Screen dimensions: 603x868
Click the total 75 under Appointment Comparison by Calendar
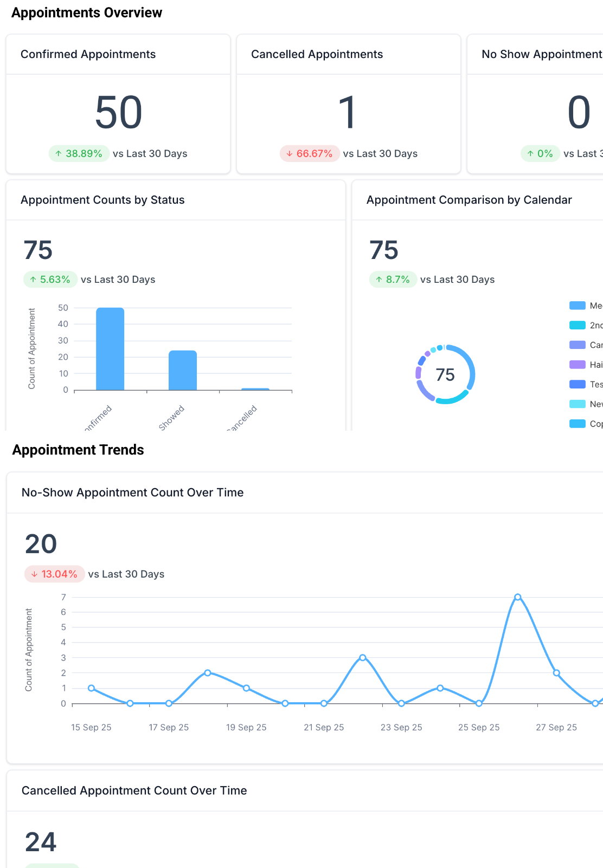pos(384,250)
